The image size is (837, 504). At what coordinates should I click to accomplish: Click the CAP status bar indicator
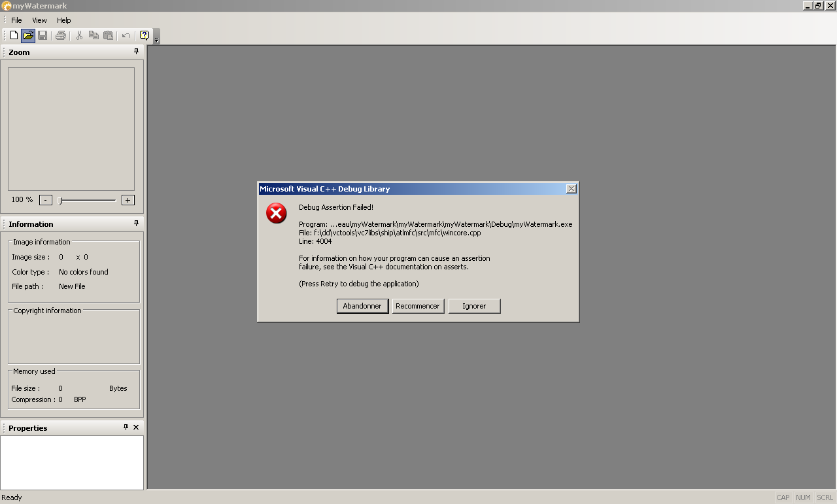tap(783, 497)
